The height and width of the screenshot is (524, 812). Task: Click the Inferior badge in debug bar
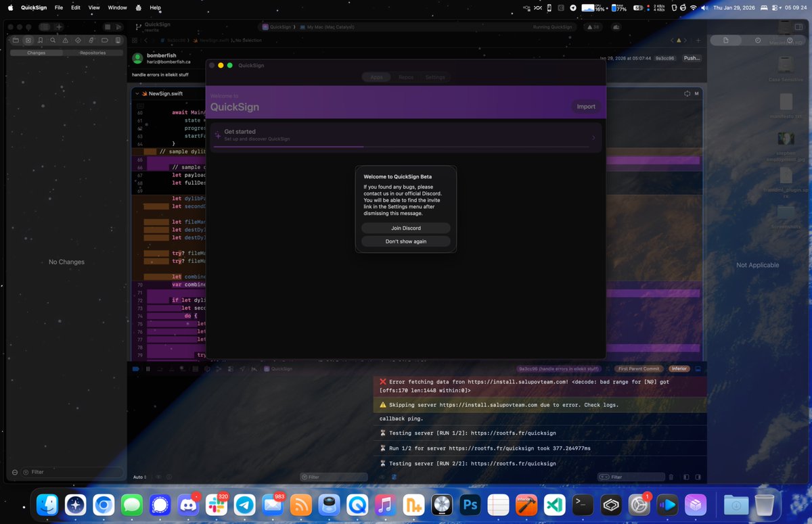[x=678, y=368]
